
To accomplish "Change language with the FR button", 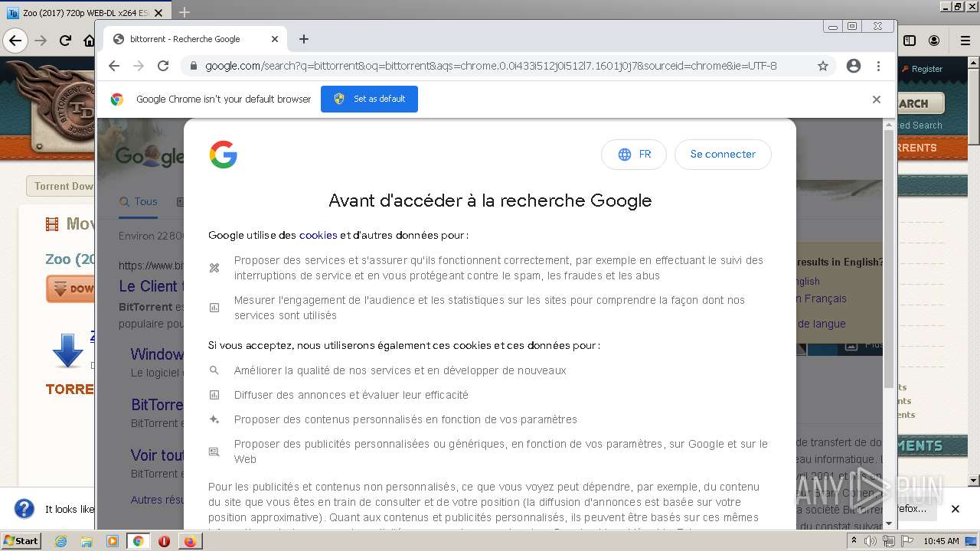I will [634, 155].
